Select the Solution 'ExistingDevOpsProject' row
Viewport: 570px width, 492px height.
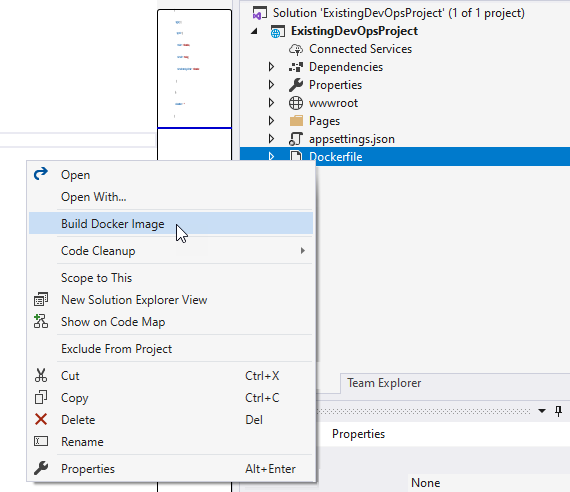(x=399, y=13)
